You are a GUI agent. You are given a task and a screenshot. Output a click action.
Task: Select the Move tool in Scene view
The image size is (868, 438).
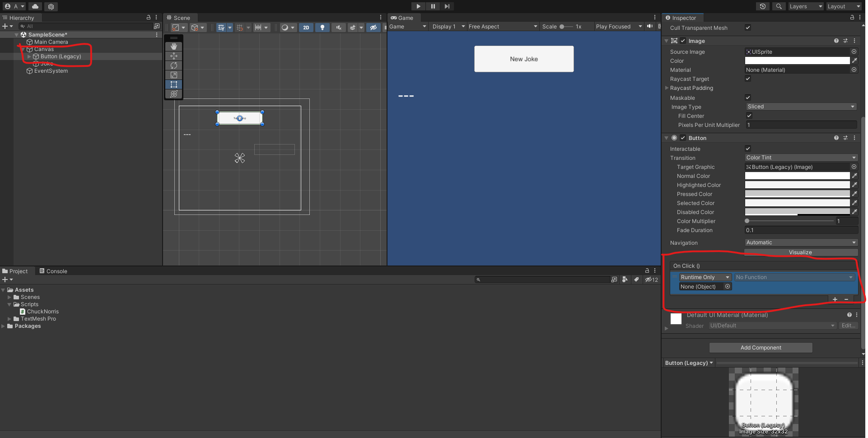[174, 56]
